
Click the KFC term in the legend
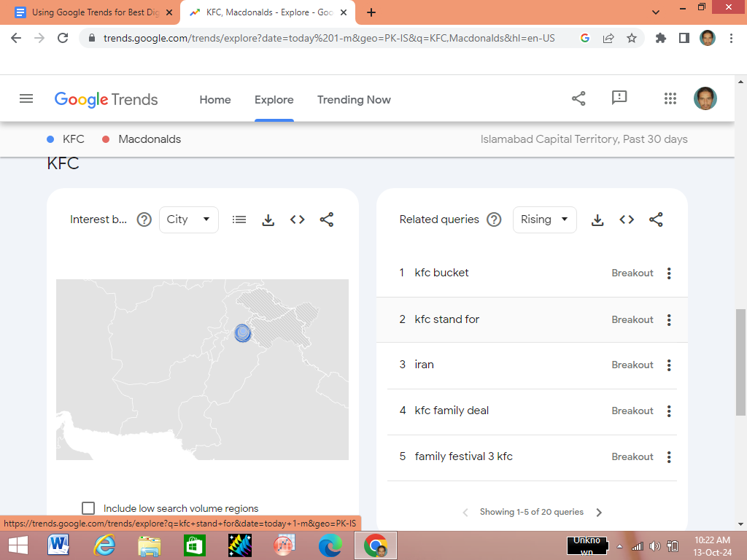coord(74,139)
